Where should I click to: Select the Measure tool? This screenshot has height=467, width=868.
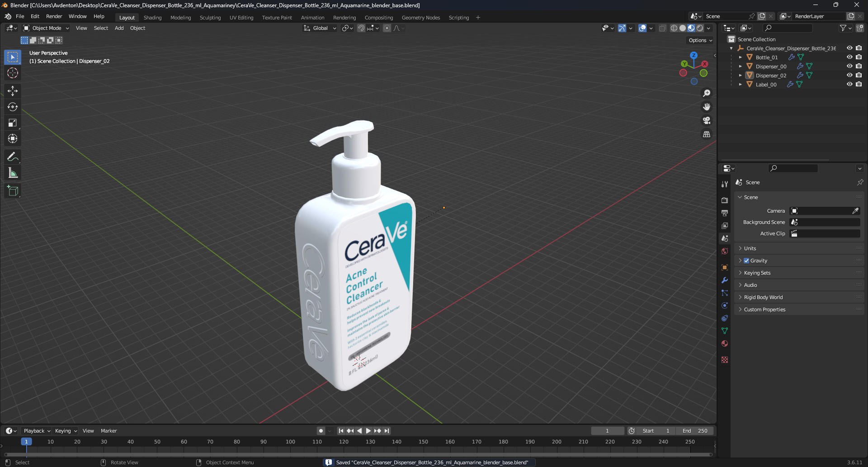13,173
